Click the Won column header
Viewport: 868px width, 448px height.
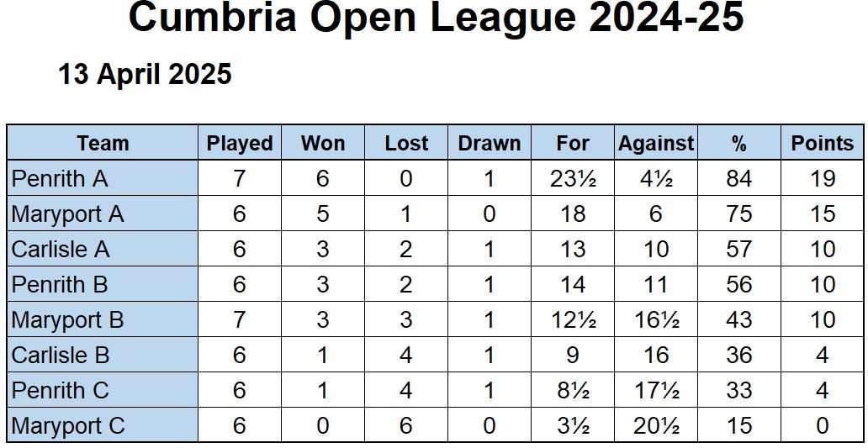tap(323, 143)
